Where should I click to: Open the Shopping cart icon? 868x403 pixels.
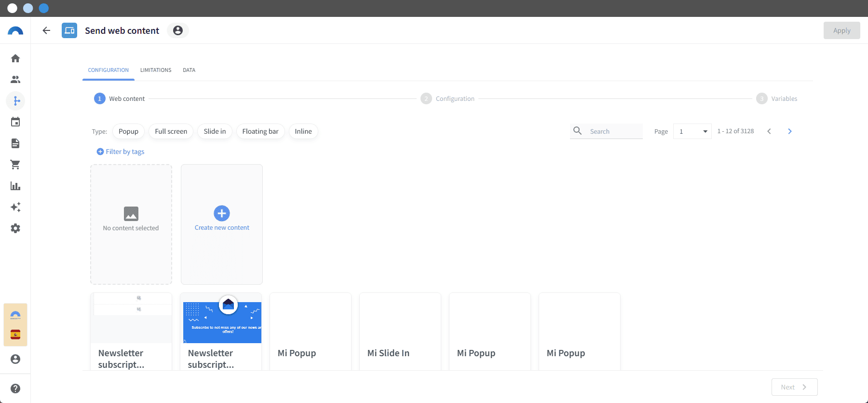tap(15, 165)
